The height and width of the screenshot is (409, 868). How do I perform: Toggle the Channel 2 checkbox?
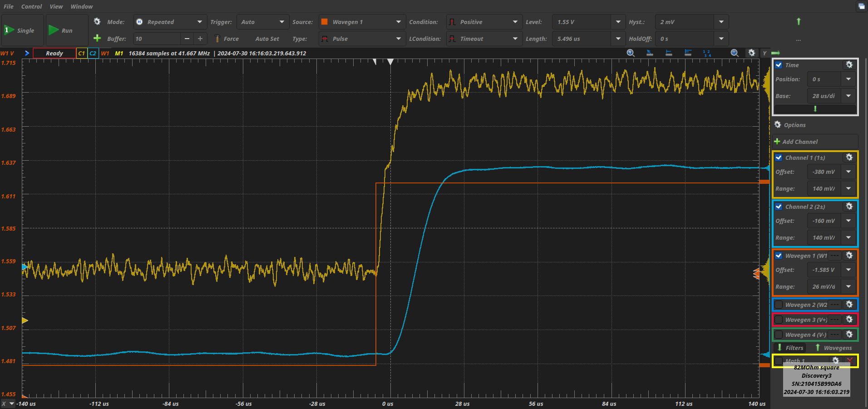click(779, 207)
